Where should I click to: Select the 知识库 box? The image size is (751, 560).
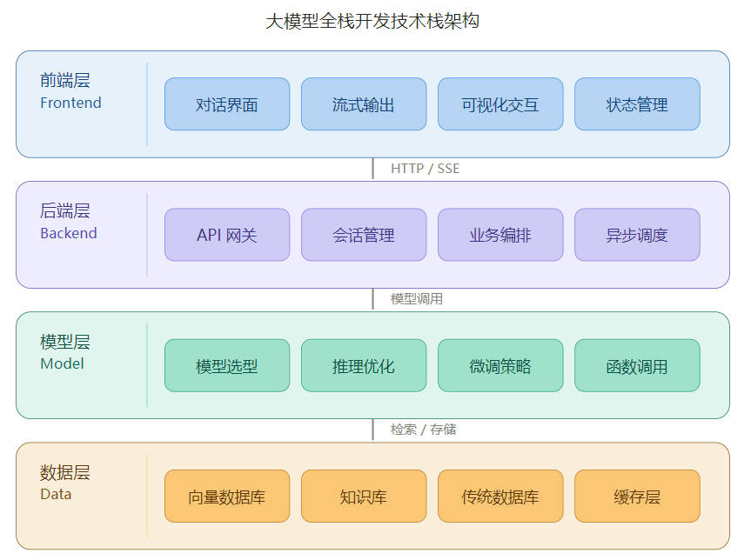pyautogui.click(x=364, y=496)
